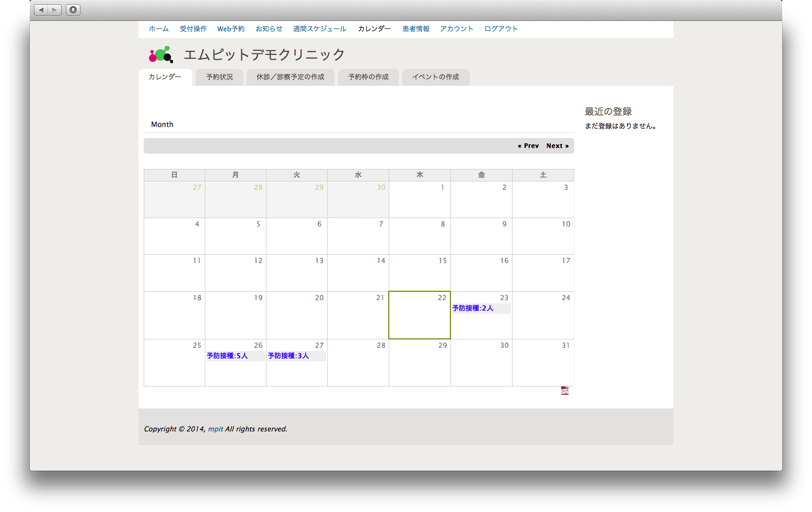Click the 火 column header

pos(297,175)
